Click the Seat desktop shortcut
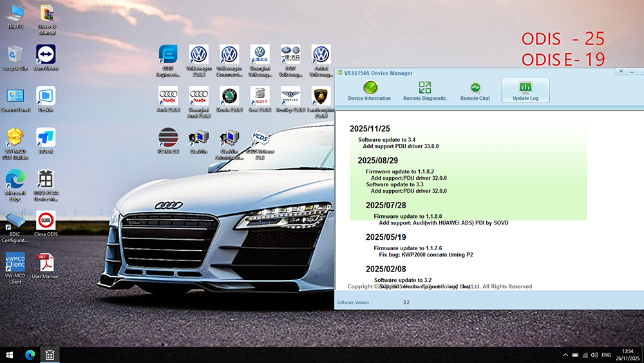The image size is (644, 363). tap(260, 100)
